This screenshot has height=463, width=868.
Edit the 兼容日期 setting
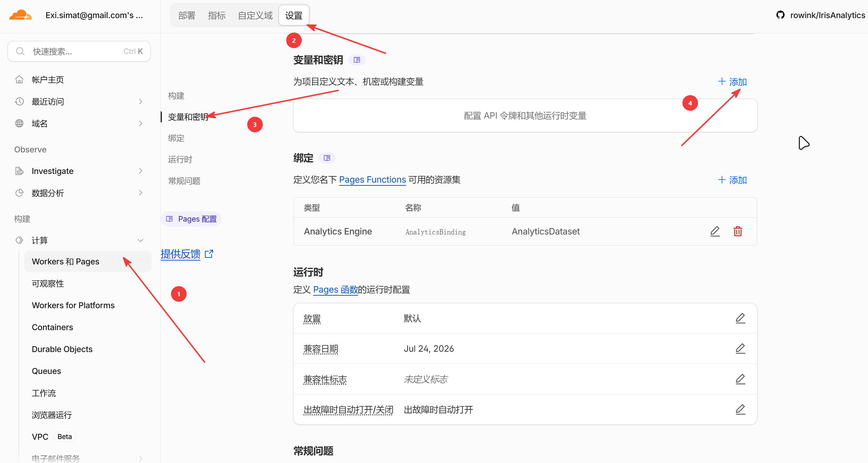740,349
